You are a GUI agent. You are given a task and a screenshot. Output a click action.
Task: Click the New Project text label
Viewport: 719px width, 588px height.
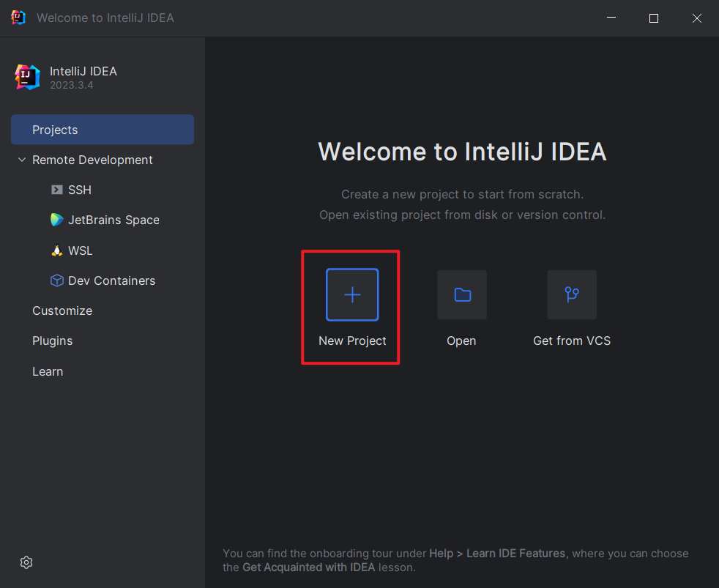(352, 340)
